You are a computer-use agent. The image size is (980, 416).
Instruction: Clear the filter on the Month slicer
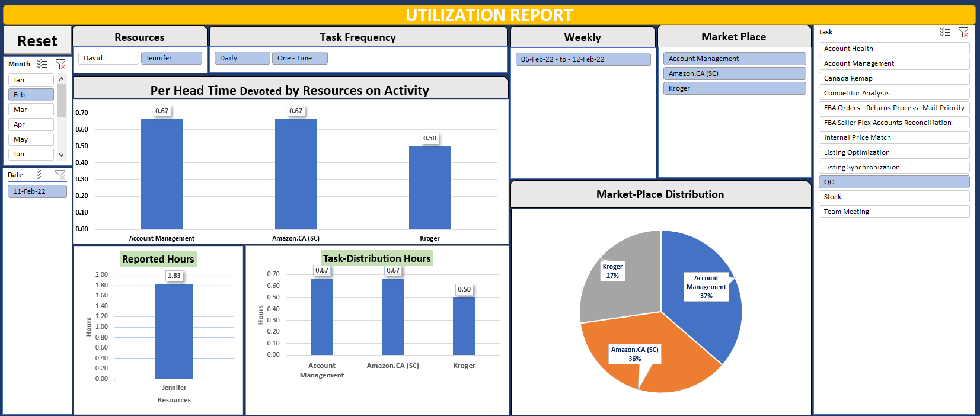(60, 64)
